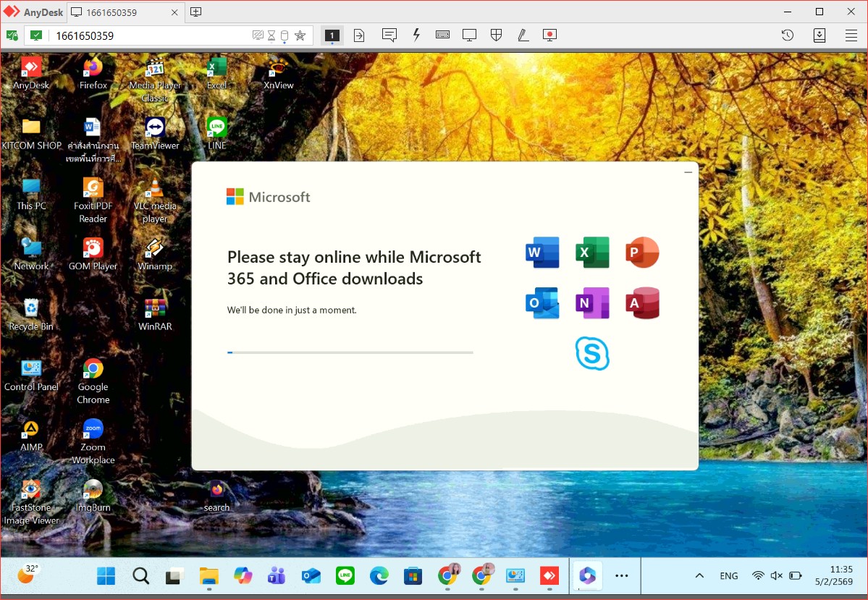This screenshot has height=600, width=868.
Task: Select the Recycle Bin icon
Action: point(31,315)
